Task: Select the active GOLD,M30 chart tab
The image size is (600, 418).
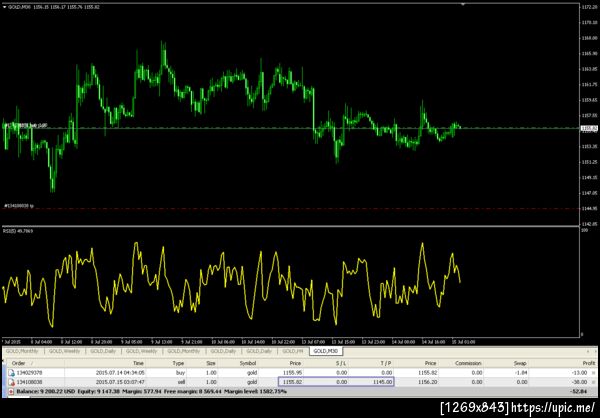Action: tap(326, 351)
